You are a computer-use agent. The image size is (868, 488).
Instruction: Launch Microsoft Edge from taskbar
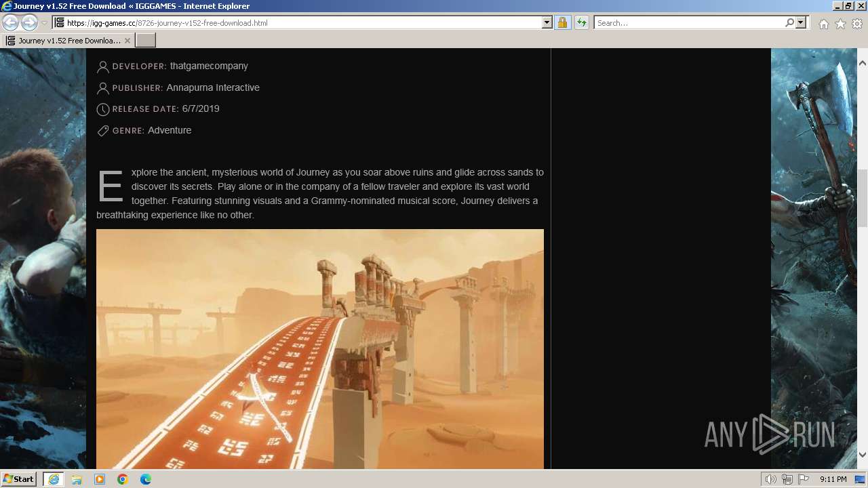click(x=146, y=479)
